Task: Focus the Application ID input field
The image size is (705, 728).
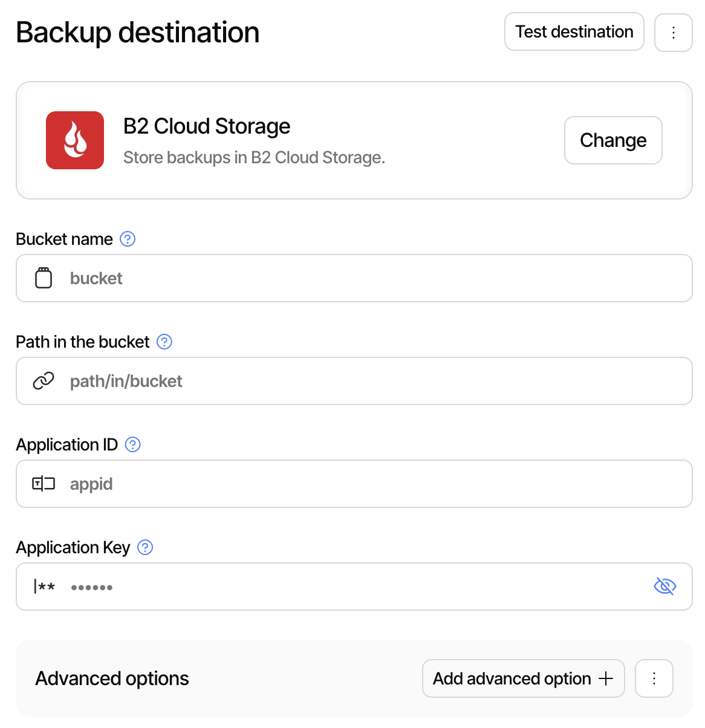Action: 354,484
